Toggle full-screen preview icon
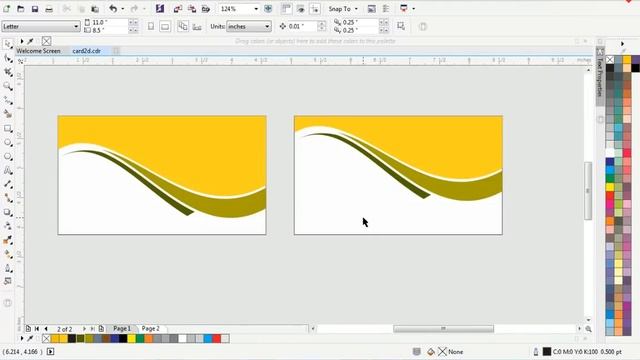Screen dimensions: 640x360 [x=268, y=9]
